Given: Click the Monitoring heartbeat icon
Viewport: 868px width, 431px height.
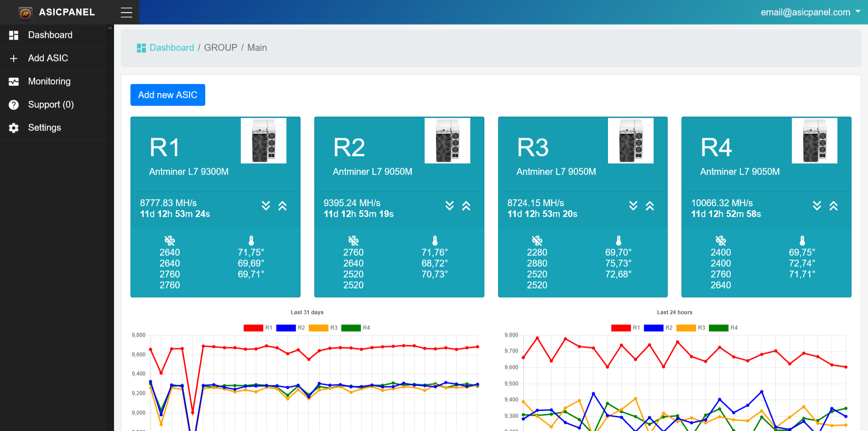Looking at the screenshot, I should [14, 82].
